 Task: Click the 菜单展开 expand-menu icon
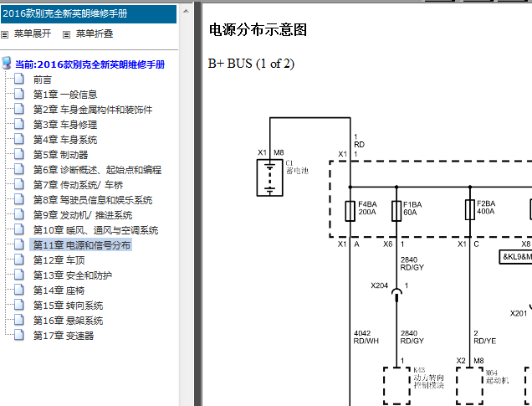[4, 34]
